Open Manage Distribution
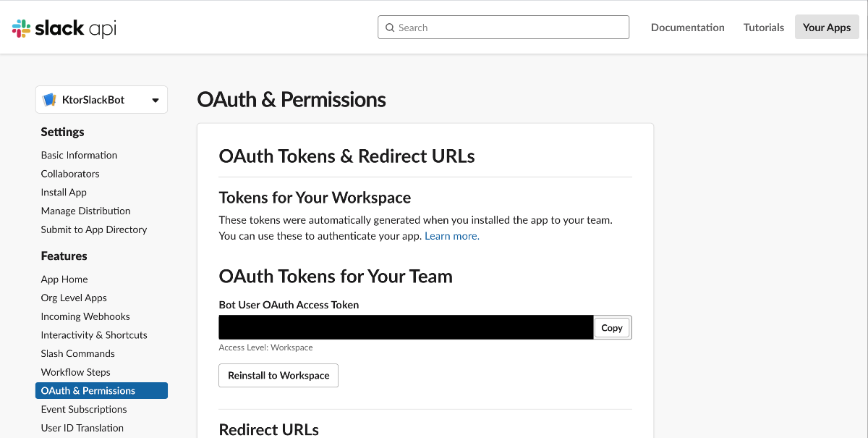This screenshot has width=868, height=438. coord(85,211)
